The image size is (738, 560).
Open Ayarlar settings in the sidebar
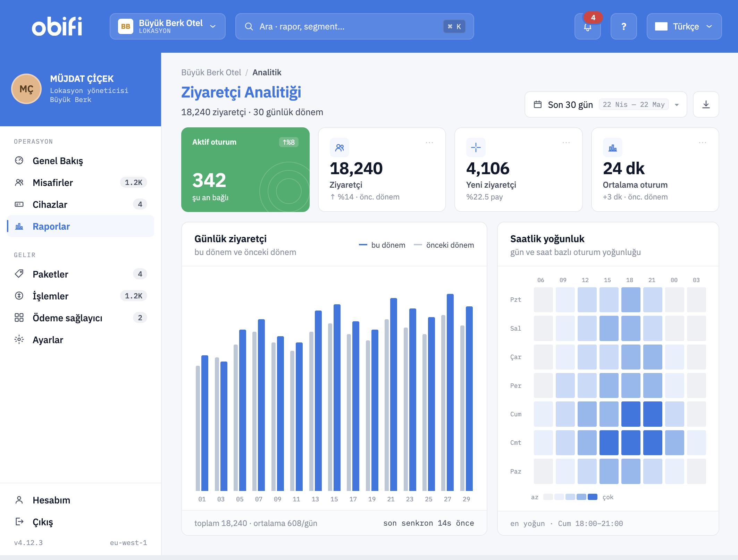[81, 340]
